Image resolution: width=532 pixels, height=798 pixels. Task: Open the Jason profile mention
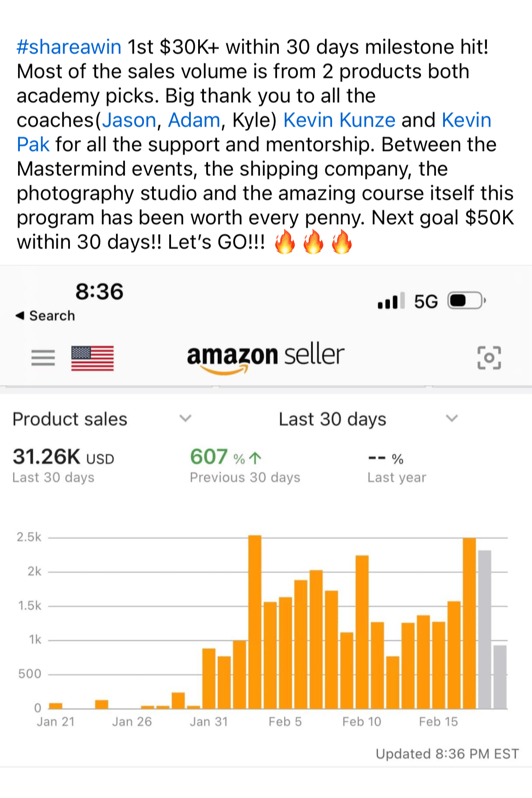pos(129,120)
